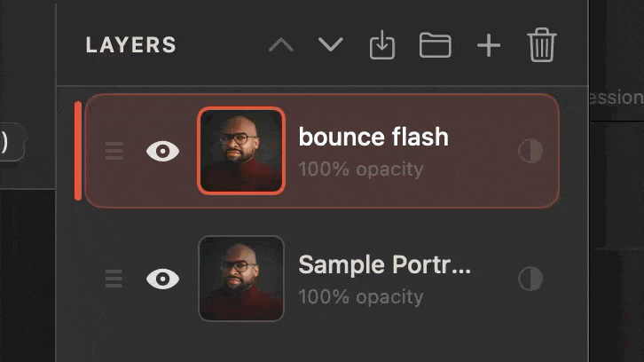Click half-circle icon on bounce flash layer

[530, 152]
